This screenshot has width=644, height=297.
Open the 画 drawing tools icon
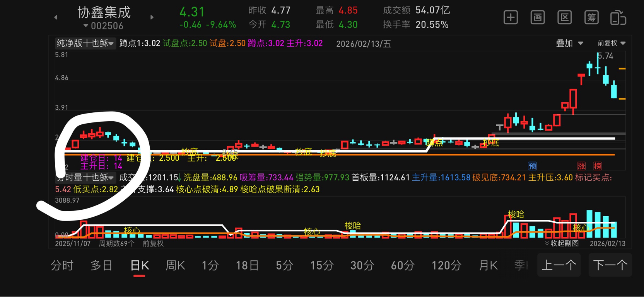(538, 18)
